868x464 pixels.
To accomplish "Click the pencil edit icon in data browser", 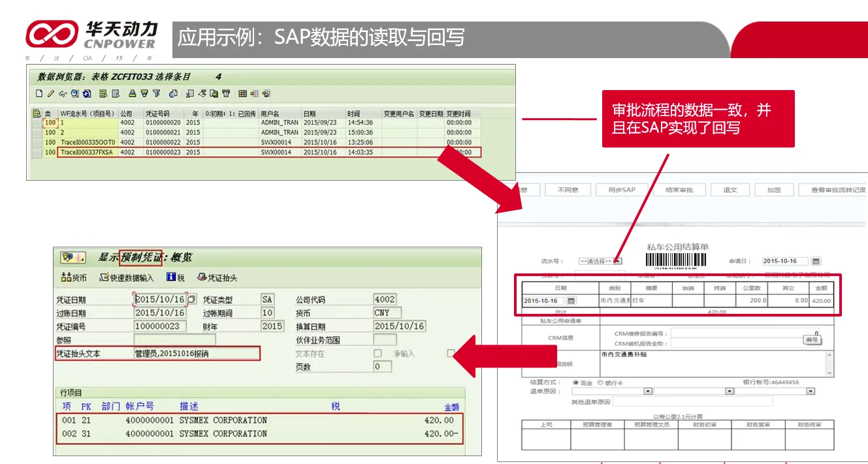I will 50,94.
